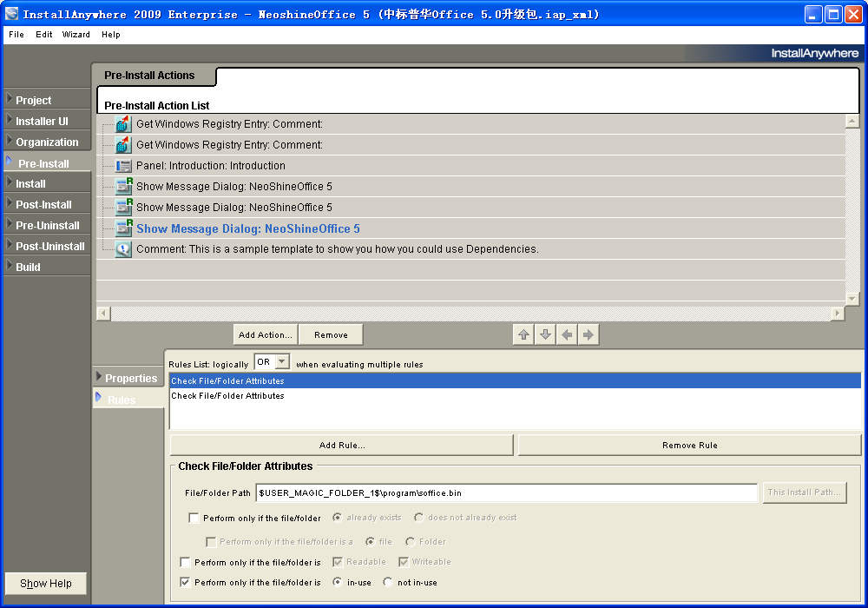This screenshot has height=608, width=868.
Task: Click action list vertical scrollbar up arrow
Action: click(852, 121)
